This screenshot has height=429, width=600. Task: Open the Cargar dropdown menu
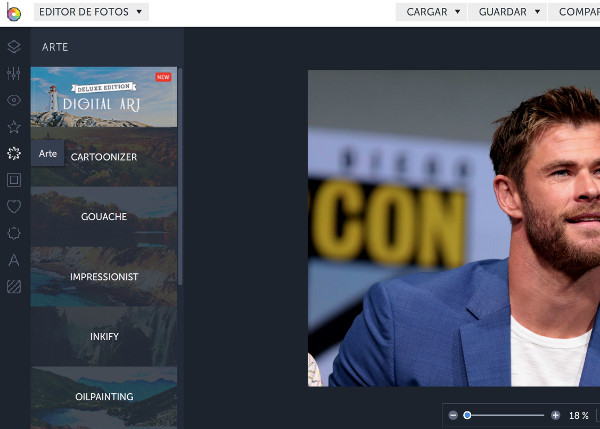coord(433,12)
